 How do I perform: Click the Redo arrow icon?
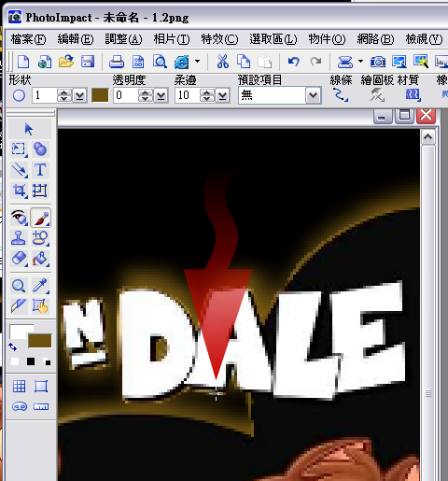click(x=315, y=62)
